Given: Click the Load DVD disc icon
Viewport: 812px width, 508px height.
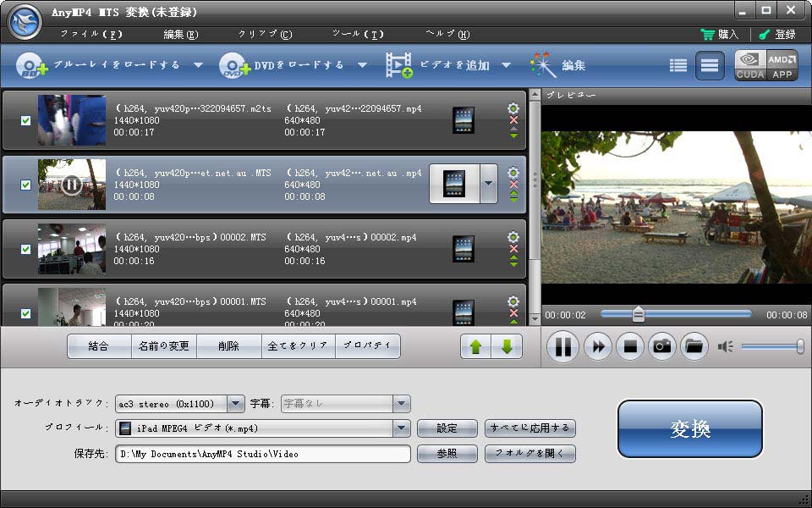Looking at the screenshot, I should point(234,65).
